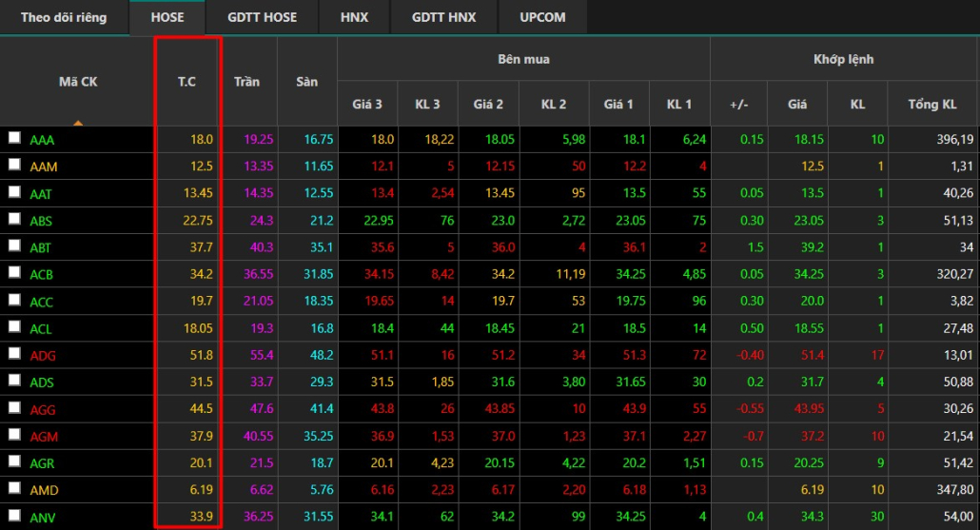Screen dimensions: 980x530
Task: Sort by the T.C column header
Action: tap(186, 82)
